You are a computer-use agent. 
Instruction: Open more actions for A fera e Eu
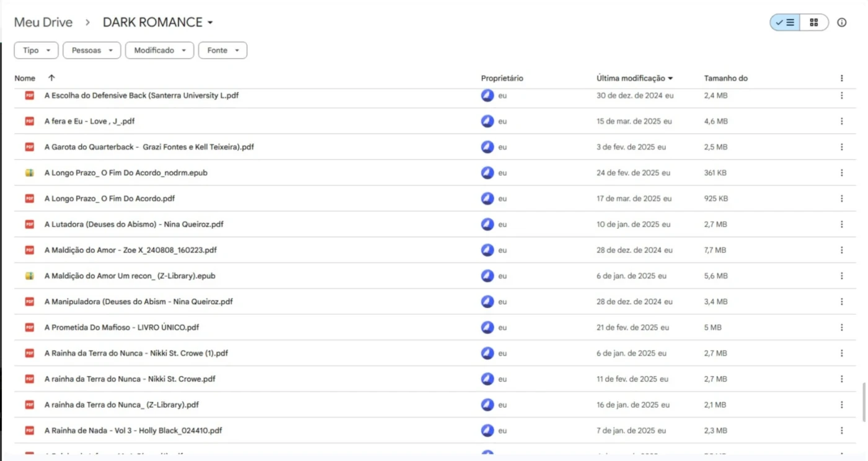pyautogui.click(x=841, y=121)
